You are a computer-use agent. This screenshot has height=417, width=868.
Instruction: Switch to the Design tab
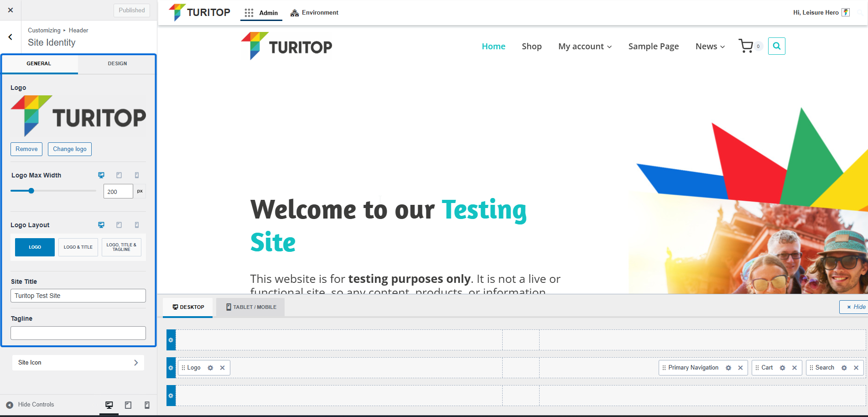[117, 64]
